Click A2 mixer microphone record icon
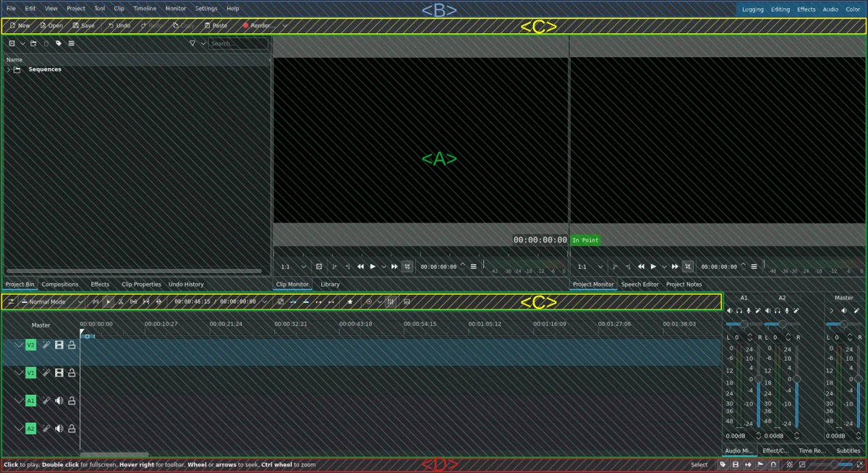The width and height of the screenshot is (868, 473). 787,310
